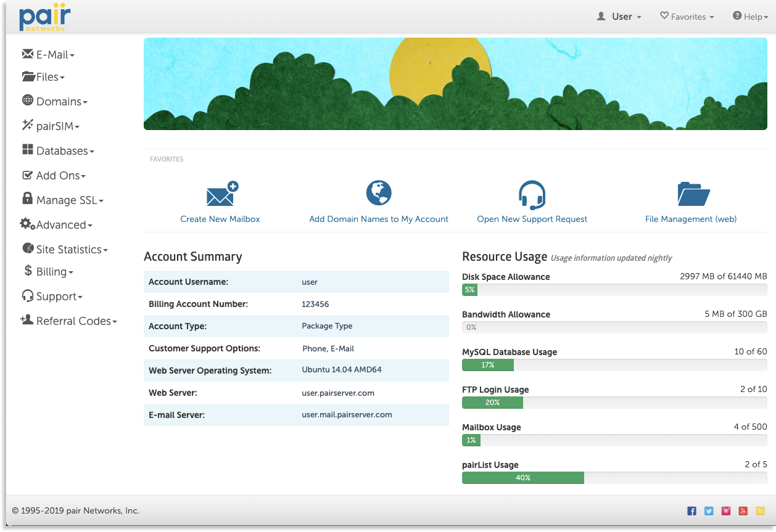Expand the Help dropdown menu
776x532 pixels.
pos(750,17)
